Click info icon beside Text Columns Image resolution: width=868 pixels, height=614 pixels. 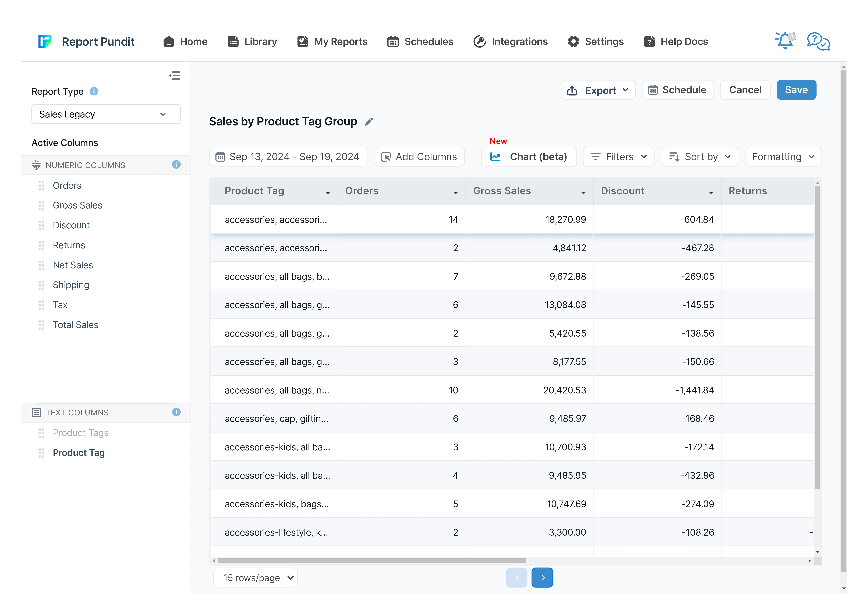pos(176,412)
